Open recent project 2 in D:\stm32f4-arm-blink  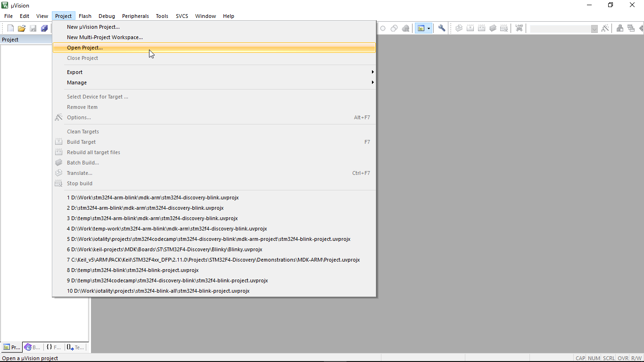coord(214,208)
